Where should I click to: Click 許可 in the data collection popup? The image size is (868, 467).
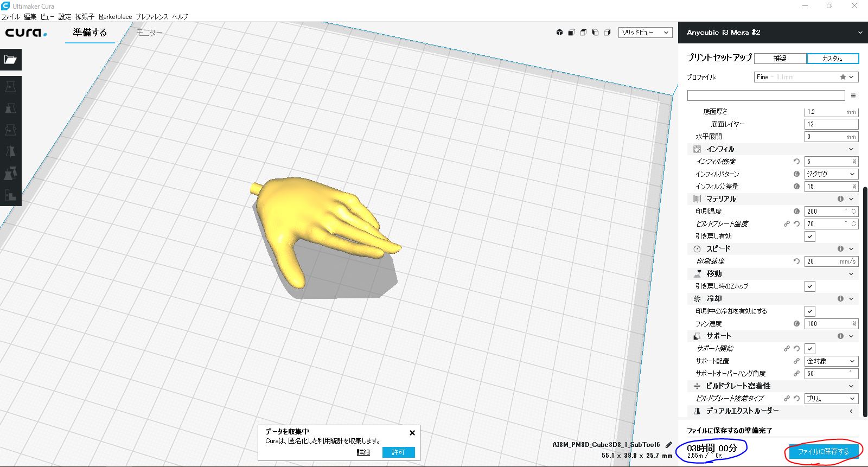(398, 452)
